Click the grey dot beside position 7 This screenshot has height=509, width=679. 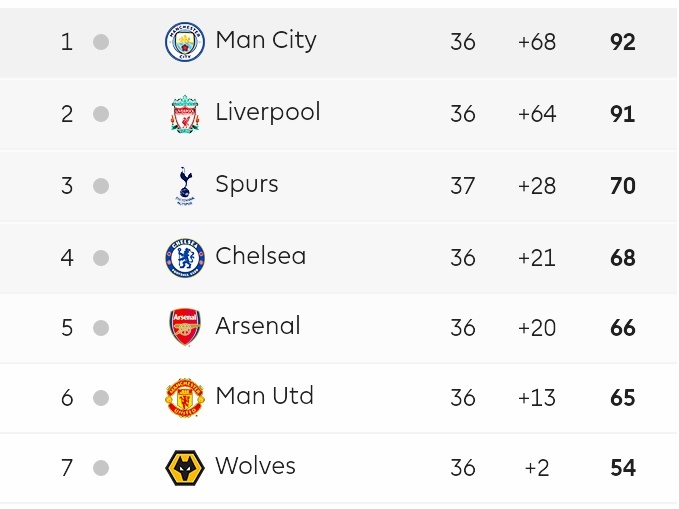(x=101, y=468)
